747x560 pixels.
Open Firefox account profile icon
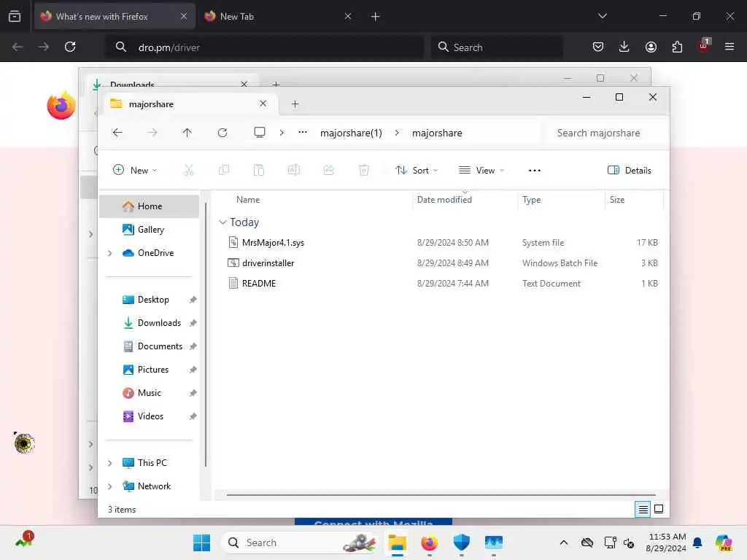pyautogui.click(x=651, y=47)
